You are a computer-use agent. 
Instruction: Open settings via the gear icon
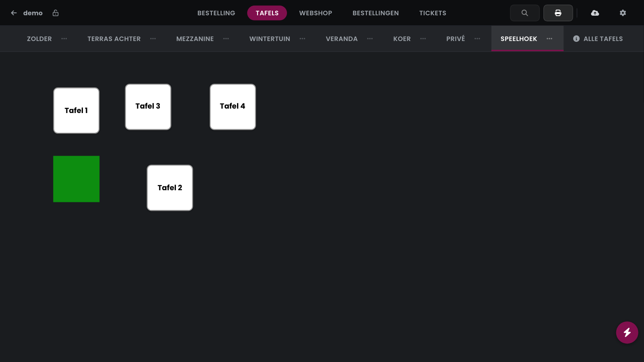[623, 13]
